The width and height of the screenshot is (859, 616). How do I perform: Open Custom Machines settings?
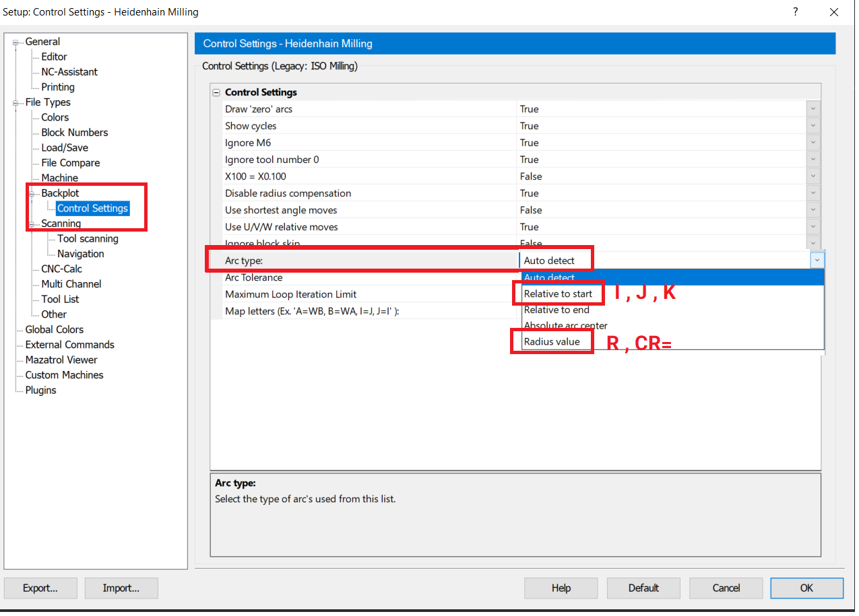click(65, 375)
